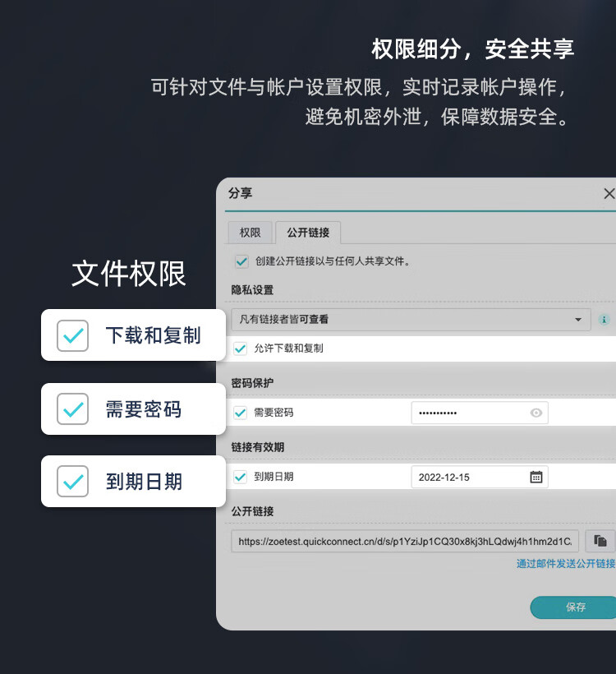
Task: Click the 2022-12-15 expiry date field
Action: click(468, 477)
